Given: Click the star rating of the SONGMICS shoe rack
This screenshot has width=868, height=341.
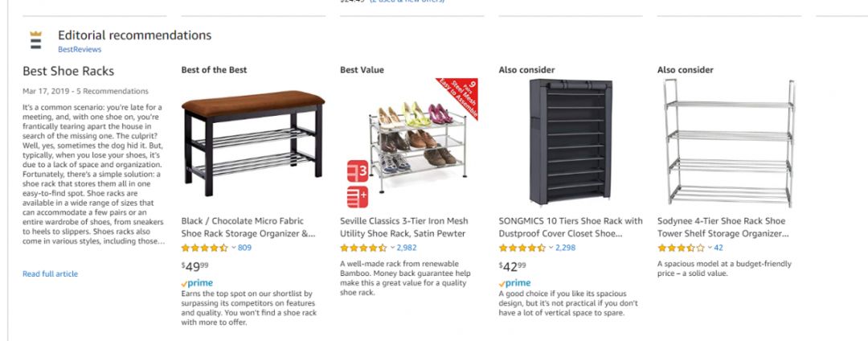Looking at the screenshot, I should (x=522, y=248).
